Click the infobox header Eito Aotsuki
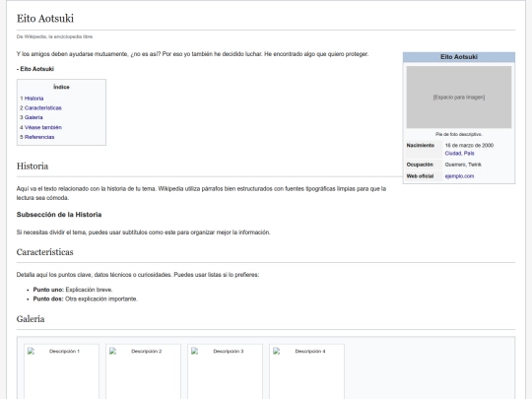This screenshot has width=532, height=399. 459,57
